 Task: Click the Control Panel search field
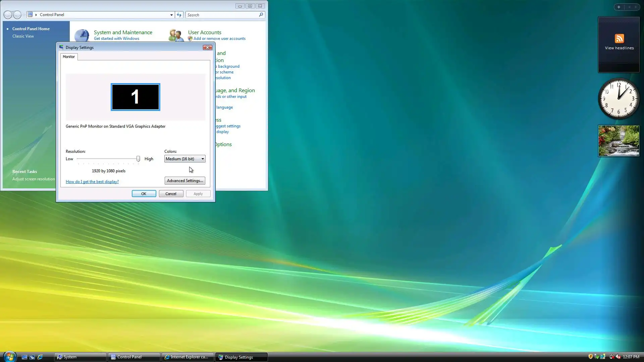point(221,15)
